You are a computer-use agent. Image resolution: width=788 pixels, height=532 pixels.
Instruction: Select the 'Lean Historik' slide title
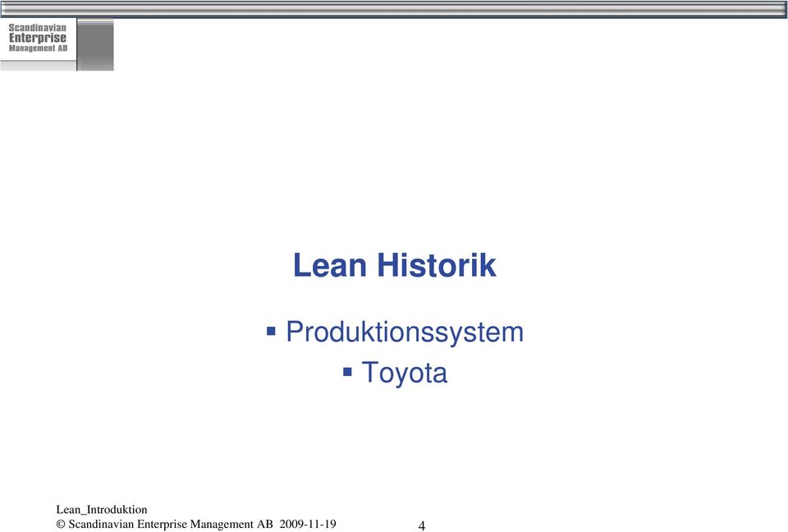click(395, 265)
